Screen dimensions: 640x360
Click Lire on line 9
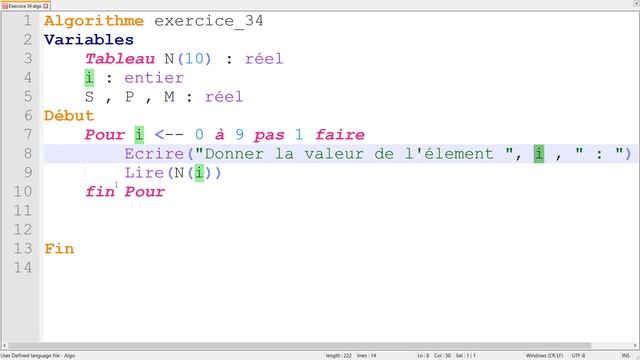tap(144, 173)
